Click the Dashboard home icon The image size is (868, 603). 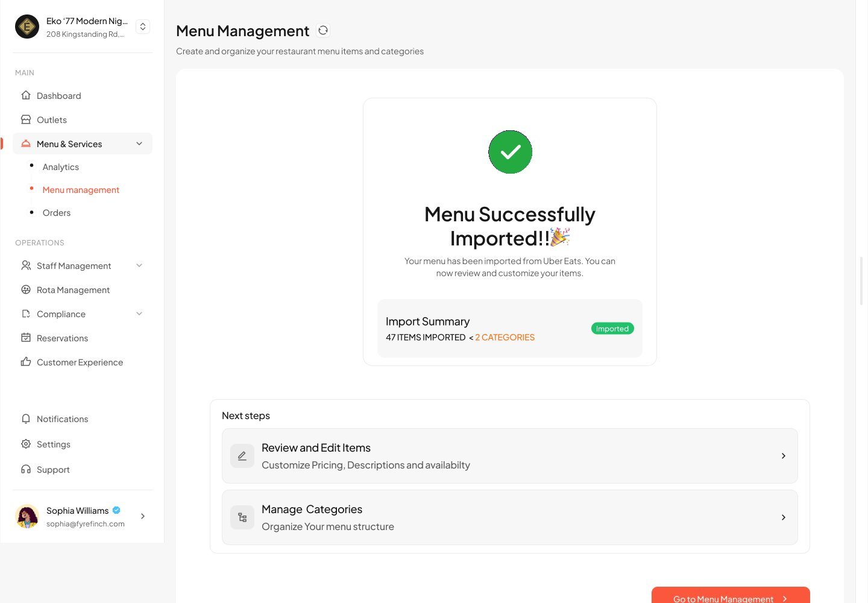click(x=26, y=95)
